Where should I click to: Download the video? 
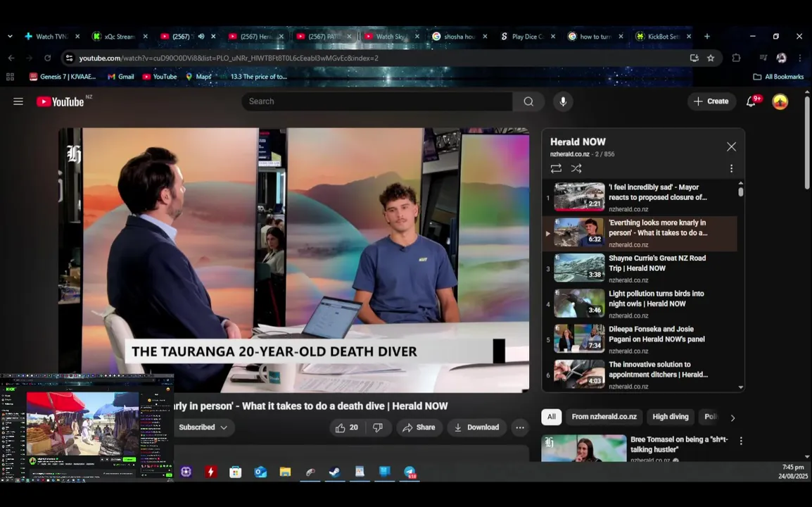click(476, 427)
